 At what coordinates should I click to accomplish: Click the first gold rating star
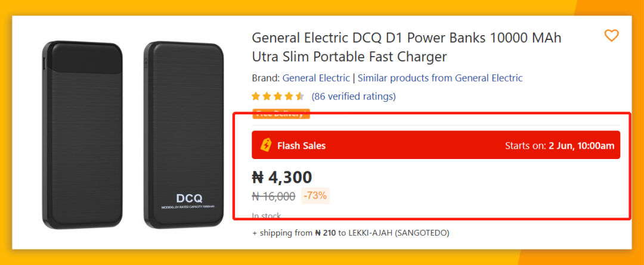[256, 96]
